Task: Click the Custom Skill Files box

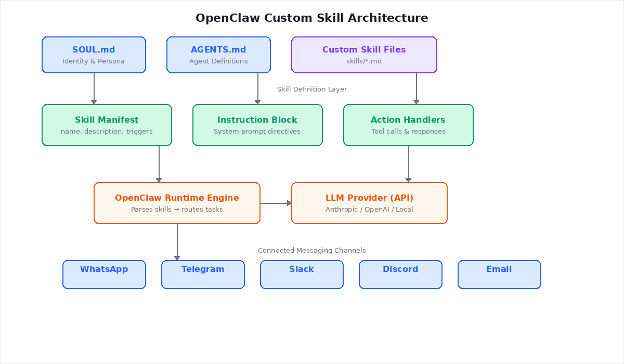Action: (364, 55)
